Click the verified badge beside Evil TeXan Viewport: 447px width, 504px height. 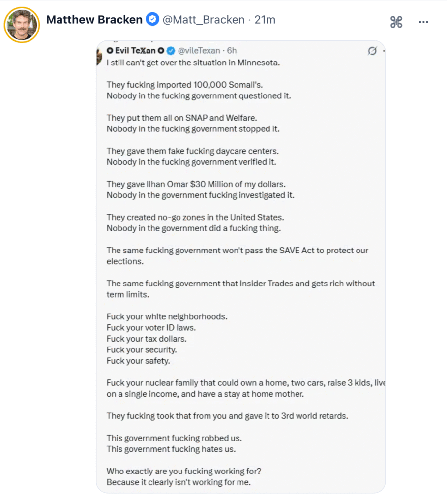point(171,50)
